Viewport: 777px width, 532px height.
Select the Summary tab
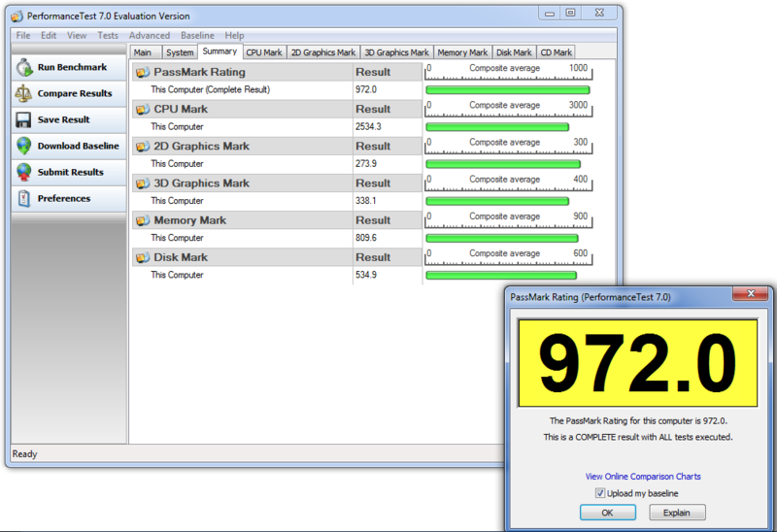tap(220, 51)
